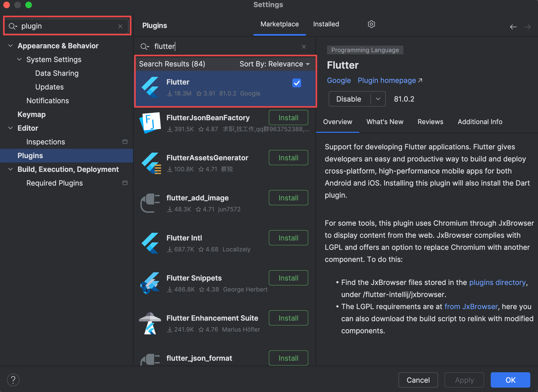
Task: Install Flutter Snippets plugin
Action: tap(288, 278)
